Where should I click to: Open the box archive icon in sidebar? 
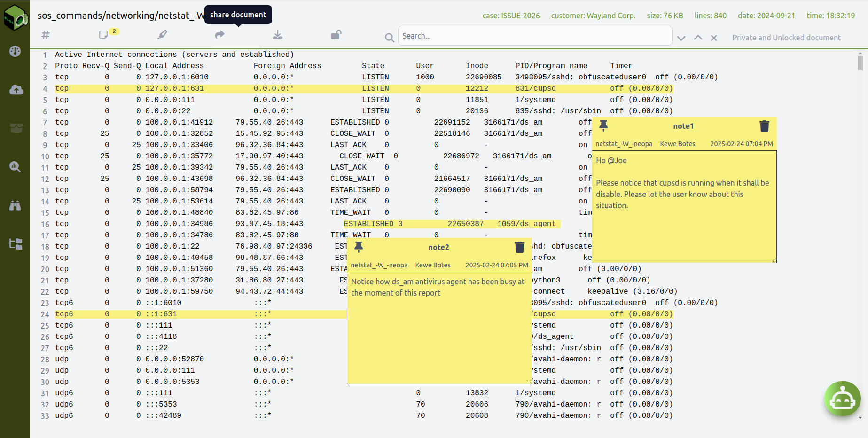tap(16, 128)
